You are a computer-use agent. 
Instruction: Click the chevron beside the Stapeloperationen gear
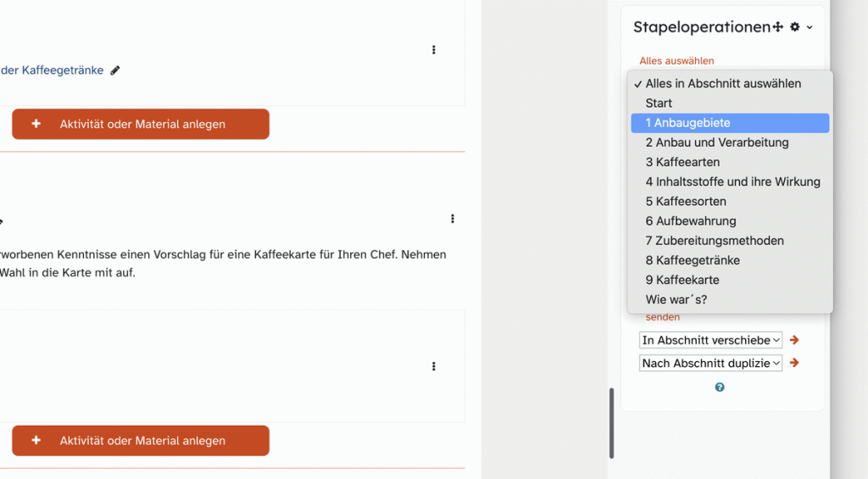(x=810, y=27)
